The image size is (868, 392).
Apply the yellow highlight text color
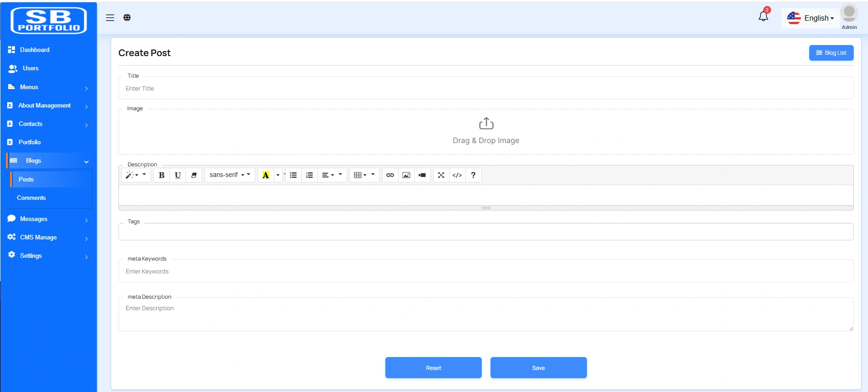[265, 175]
